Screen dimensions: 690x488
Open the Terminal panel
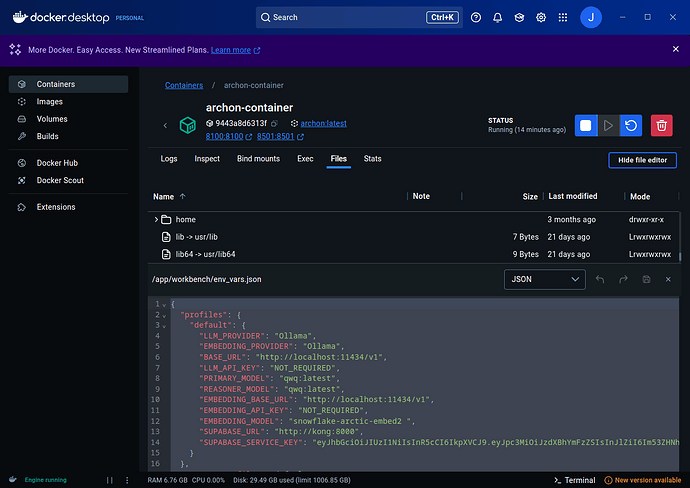pos(574,480)
